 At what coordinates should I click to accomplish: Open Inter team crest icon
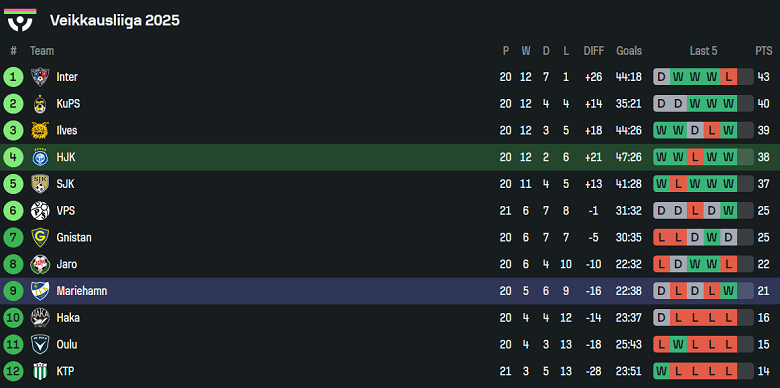coord(40,77)
